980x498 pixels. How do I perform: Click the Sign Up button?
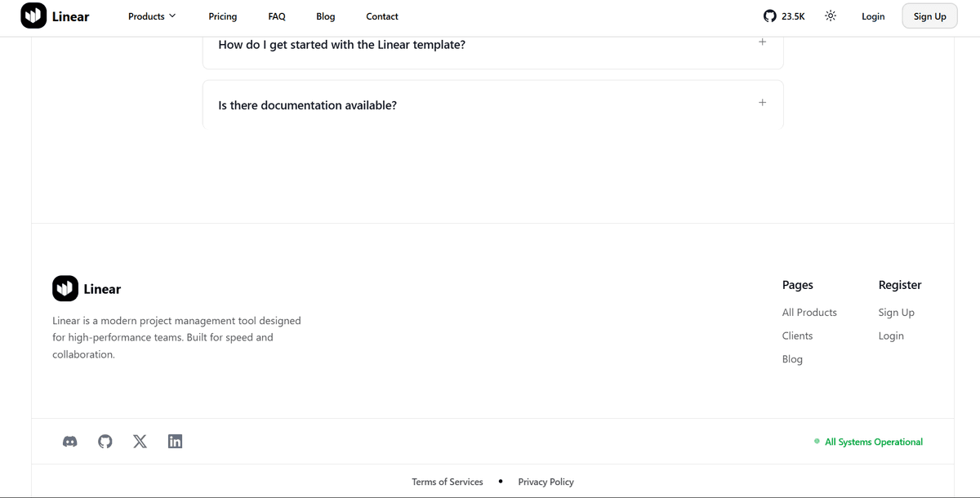click(929, 16)
